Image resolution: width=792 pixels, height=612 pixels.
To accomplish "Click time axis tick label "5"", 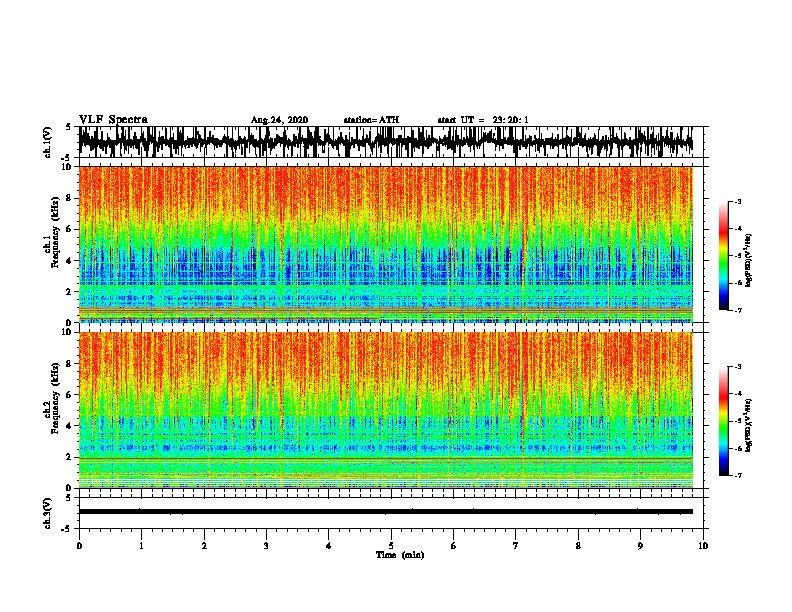I will [x=391, y=546].
